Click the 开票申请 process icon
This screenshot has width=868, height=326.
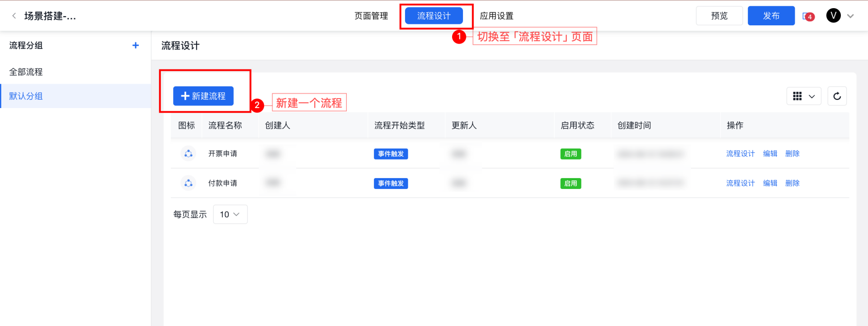(189, 154)
